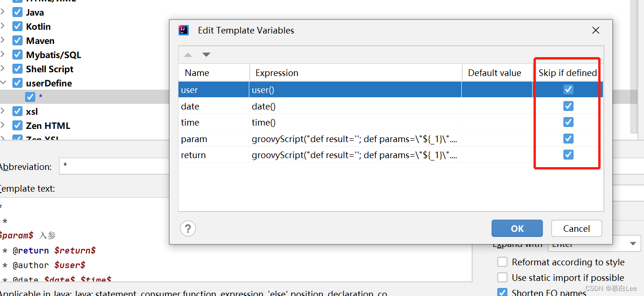The width and height of the screenshot is (644, 296).
Task: Click the Abbreviation input field
Action: pyautogui.click(x=113, y=167)
